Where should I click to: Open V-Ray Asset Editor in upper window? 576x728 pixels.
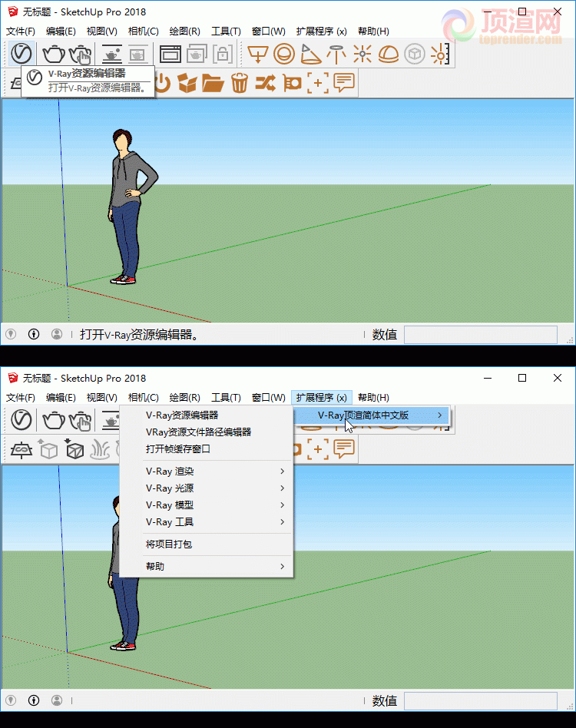click(x=22, y=54)
